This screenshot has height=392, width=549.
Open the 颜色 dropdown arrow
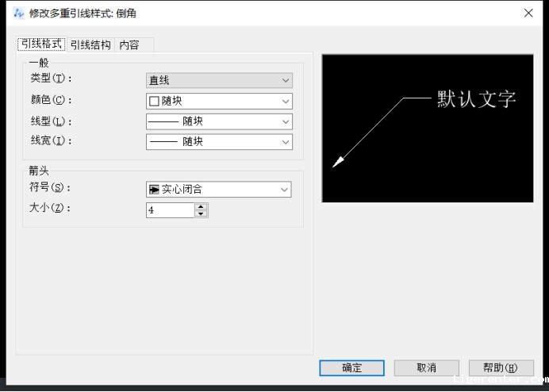point(286,102)
